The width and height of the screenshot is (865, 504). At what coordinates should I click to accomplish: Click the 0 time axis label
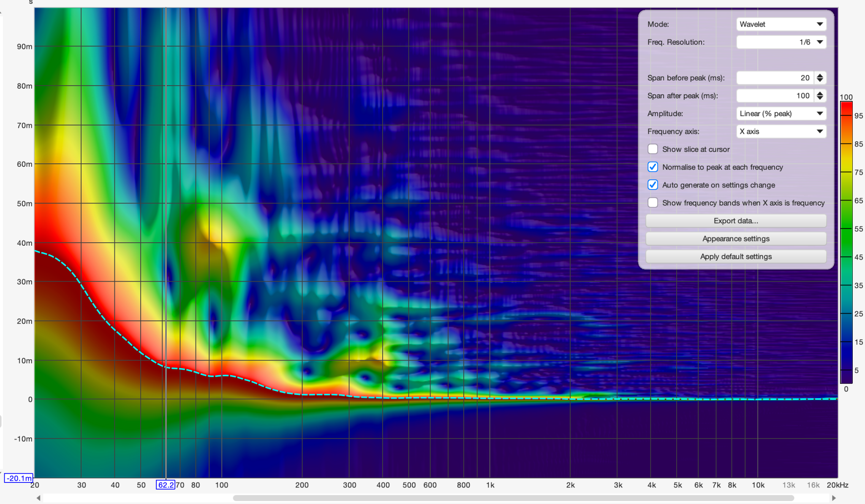30,399
